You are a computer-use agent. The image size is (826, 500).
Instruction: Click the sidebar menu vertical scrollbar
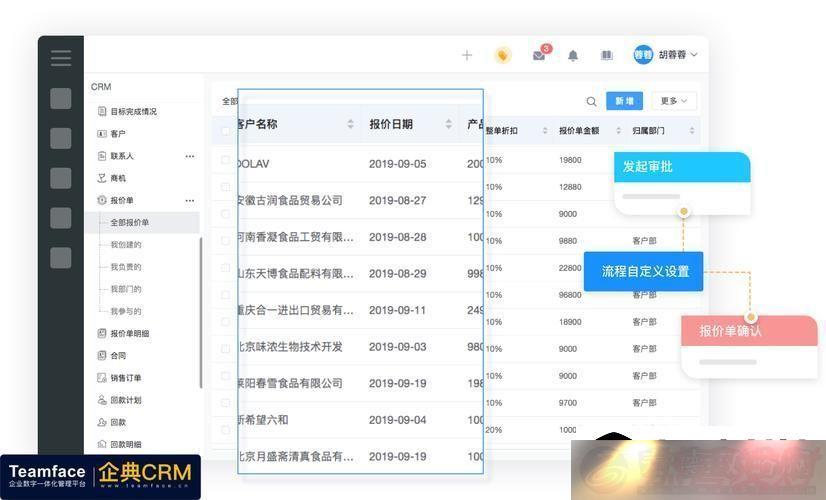coord(201,313)
